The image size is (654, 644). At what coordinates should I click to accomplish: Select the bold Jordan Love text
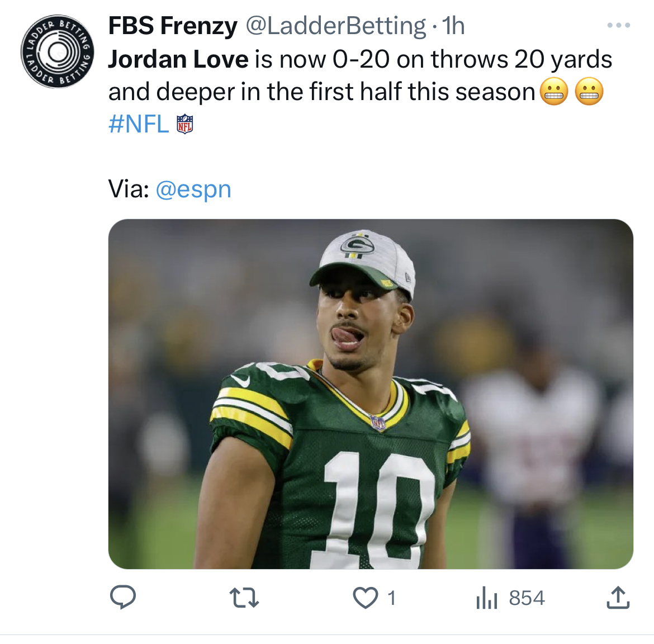[x=178, y=59]
